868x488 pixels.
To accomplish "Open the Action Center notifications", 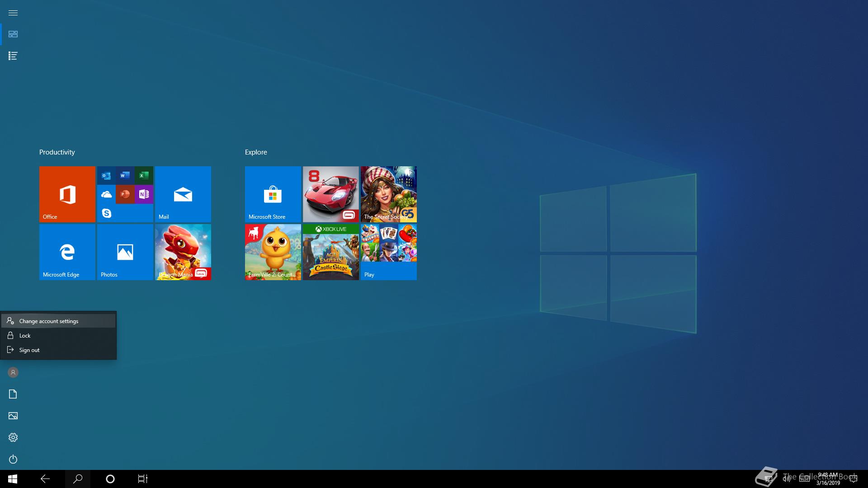I will [x=853, y=479].
